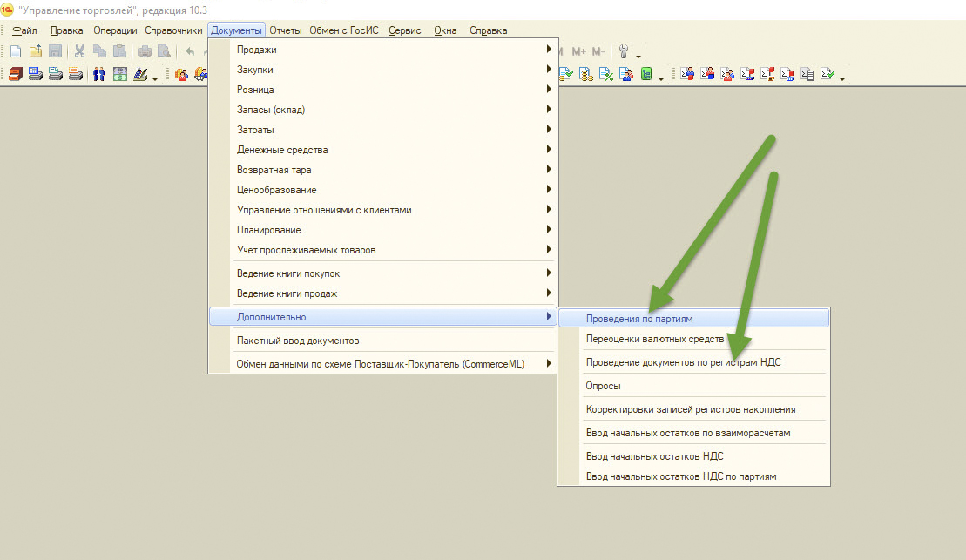Click the Undo arrow icon
The height and width of the screenshot is (560, 966).
pos(190,51)
